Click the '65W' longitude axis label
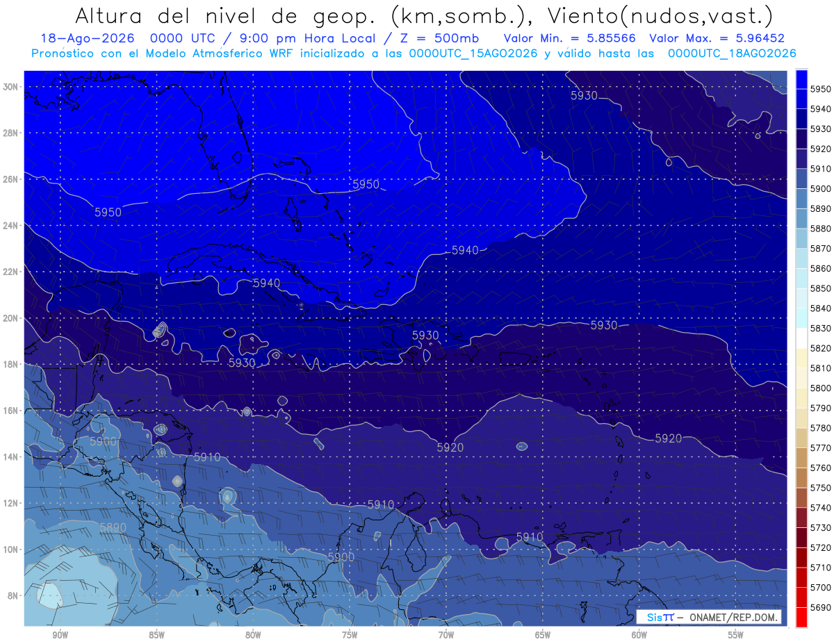The width and height of the screenshot is (834, 644). [543, 635]
